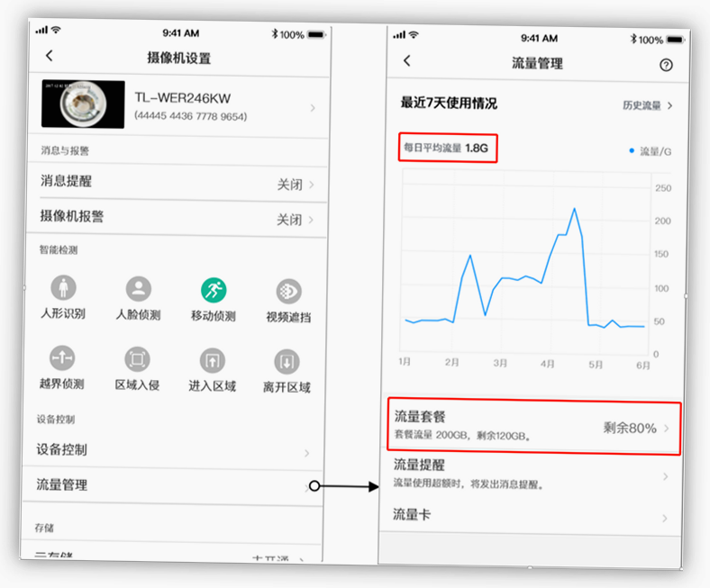Select the 进入区域 detection icon
The image size is (710, 588).
point(213,361)
